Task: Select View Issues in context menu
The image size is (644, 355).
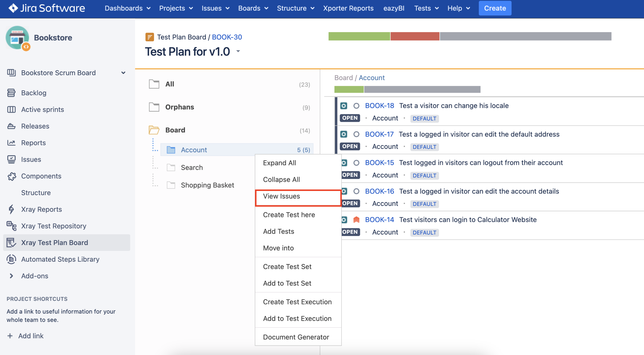Action: click(298, 196)
